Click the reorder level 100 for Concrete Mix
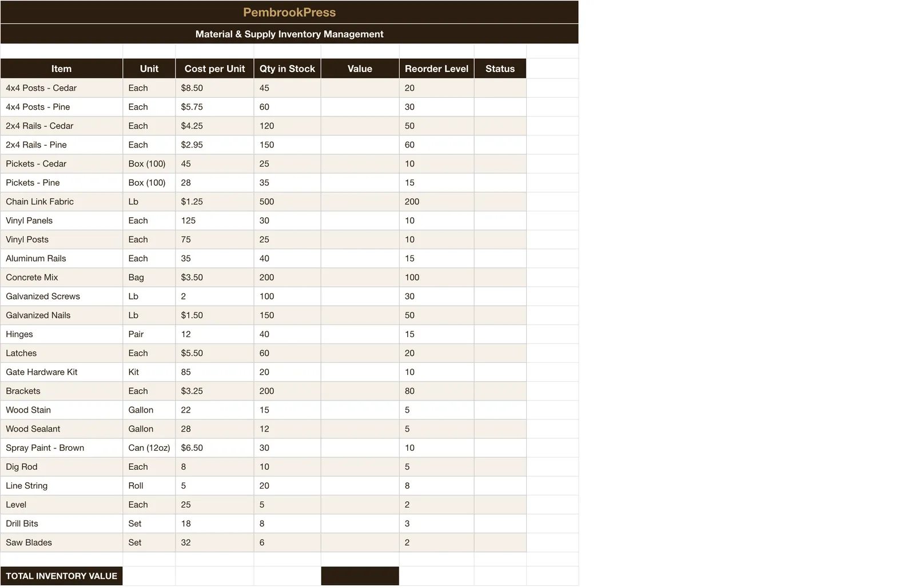This screenshot has width=915, height=588. (436, 278)
